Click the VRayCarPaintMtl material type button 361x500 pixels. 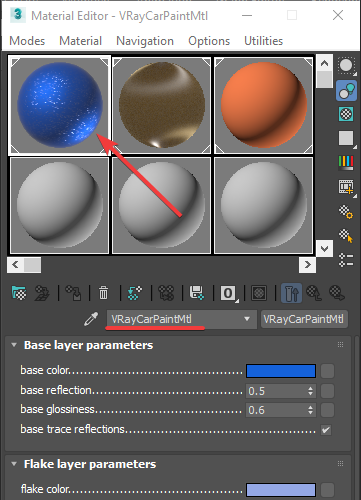304,319
